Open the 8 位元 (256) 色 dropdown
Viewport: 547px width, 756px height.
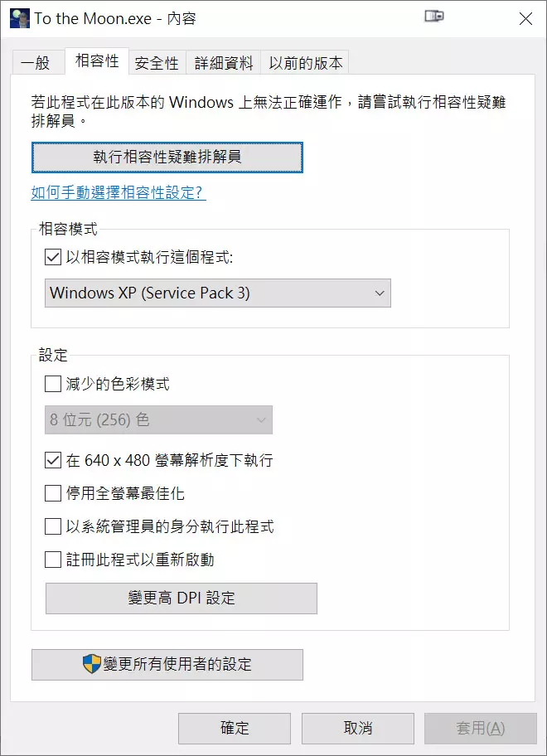(x=158, y=420)
